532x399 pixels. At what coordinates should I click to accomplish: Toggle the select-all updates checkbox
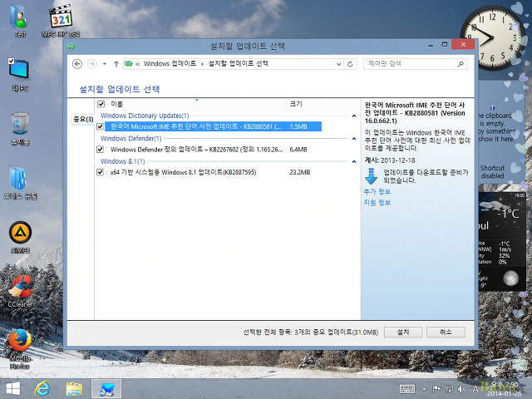[101, 104]
